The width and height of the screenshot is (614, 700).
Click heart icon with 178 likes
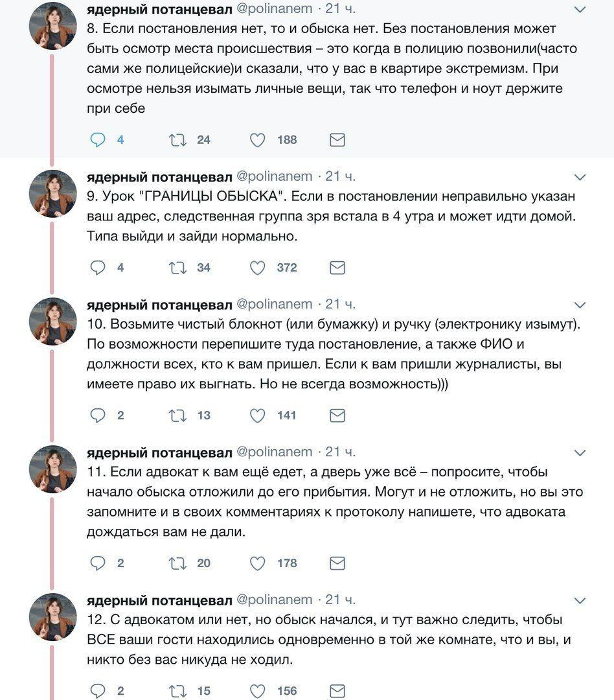(258, 563)
